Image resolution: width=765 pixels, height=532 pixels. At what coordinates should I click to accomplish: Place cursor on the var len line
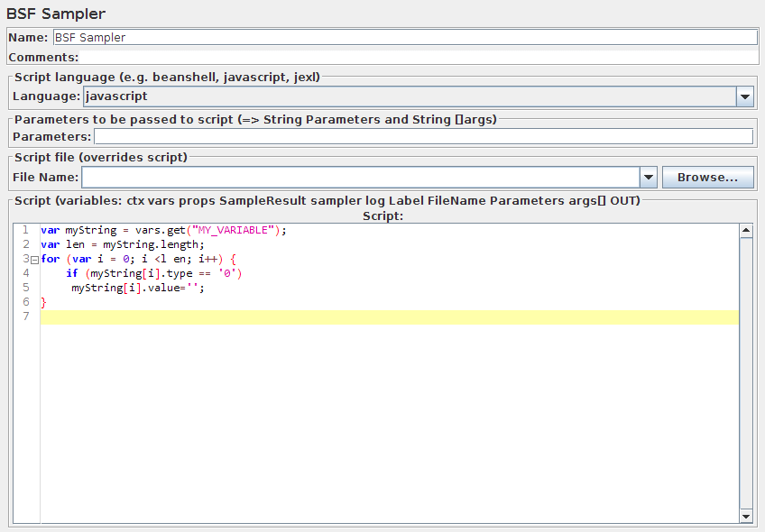123,244
